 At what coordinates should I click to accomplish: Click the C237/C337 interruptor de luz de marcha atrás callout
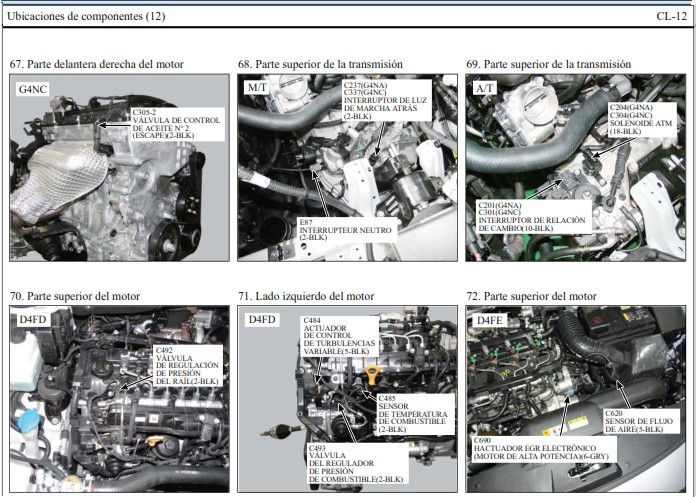(x=386, y=100)
